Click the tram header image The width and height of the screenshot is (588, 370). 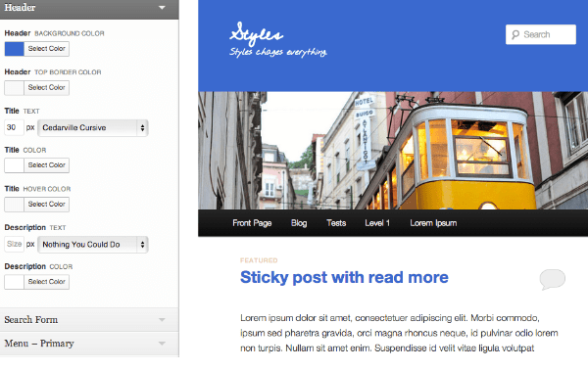393,151
